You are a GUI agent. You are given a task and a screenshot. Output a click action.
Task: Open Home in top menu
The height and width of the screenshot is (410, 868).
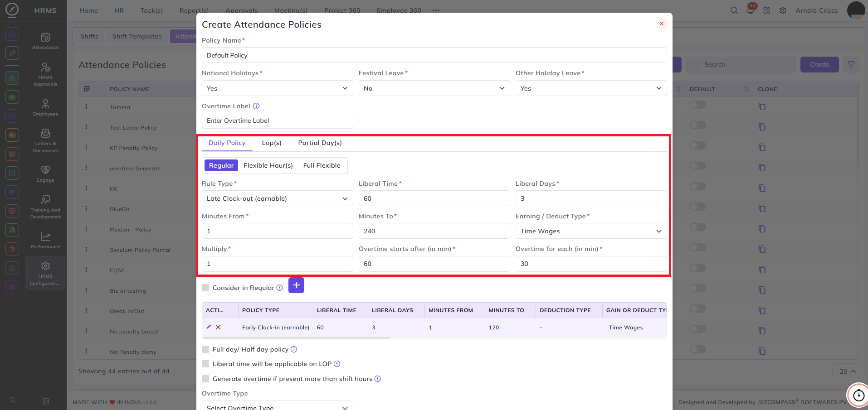88,10
